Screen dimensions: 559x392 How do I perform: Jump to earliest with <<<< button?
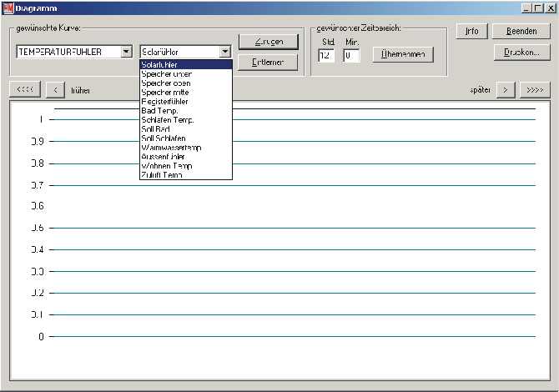25,89
